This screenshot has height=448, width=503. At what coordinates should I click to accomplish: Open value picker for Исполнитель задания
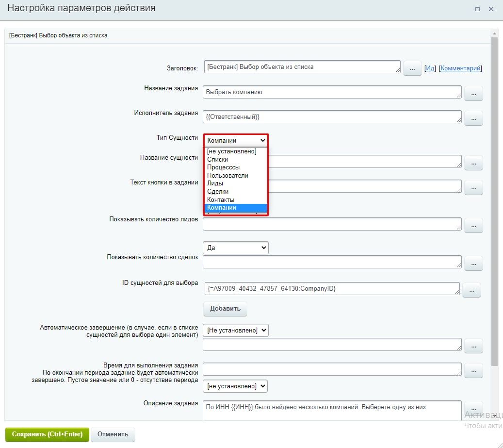click(473, 118)
